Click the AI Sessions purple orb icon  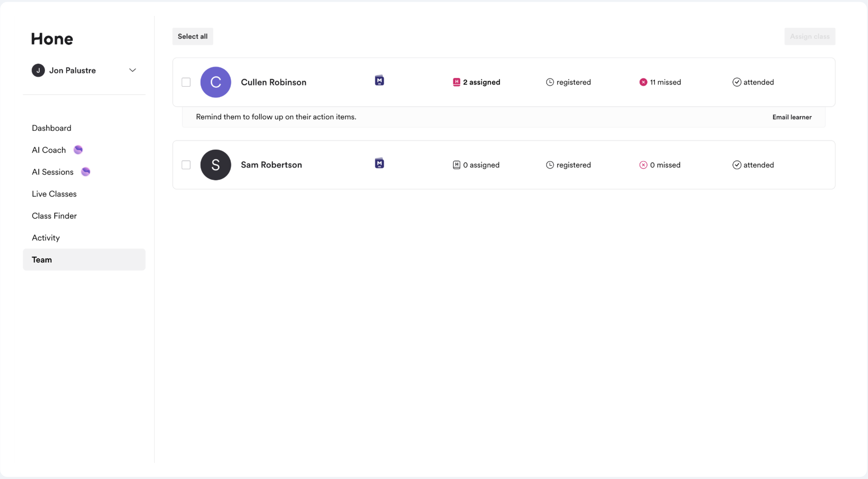pos(86,172)
